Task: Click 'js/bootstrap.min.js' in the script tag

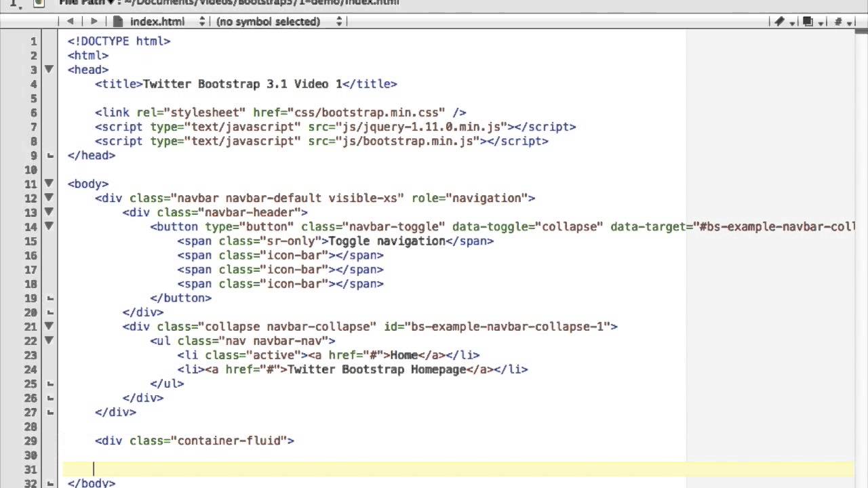Action: tap(408, 141)
